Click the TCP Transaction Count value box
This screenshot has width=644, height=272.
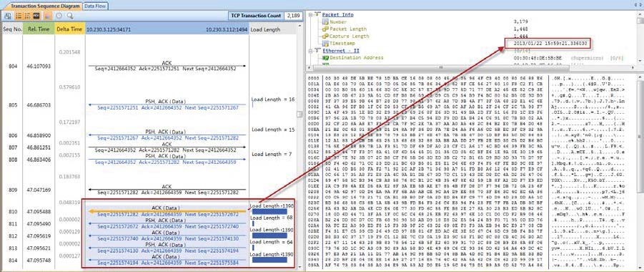pos(293,16)
